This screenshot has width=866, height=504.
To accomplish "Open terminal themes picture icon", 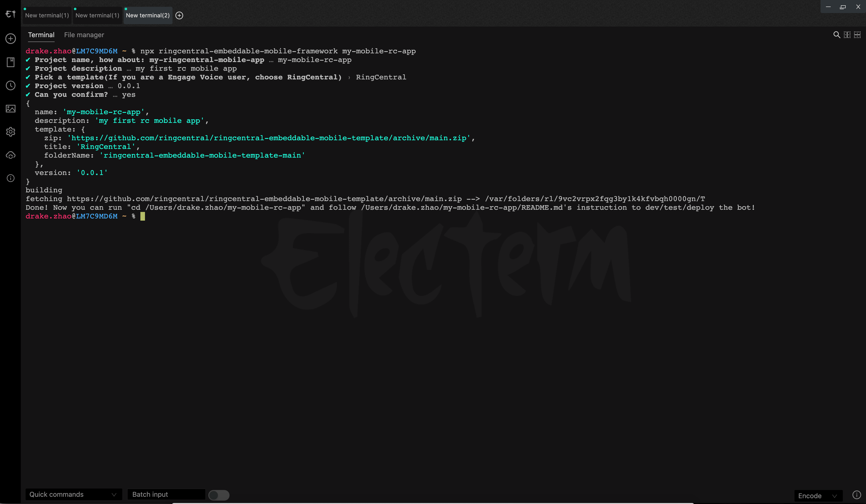I will click(x=11, y=108).
